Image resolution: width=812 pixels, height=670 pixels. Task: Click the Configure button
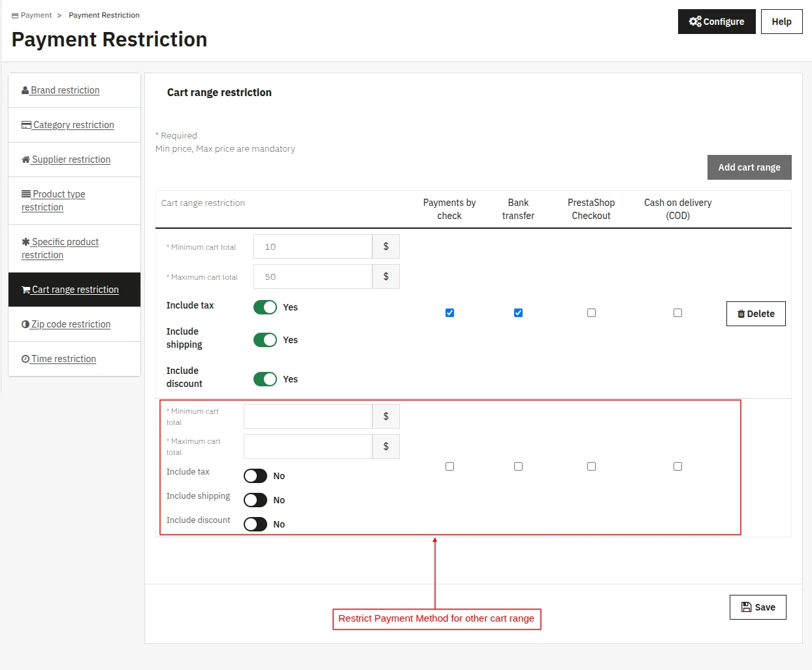717,22
